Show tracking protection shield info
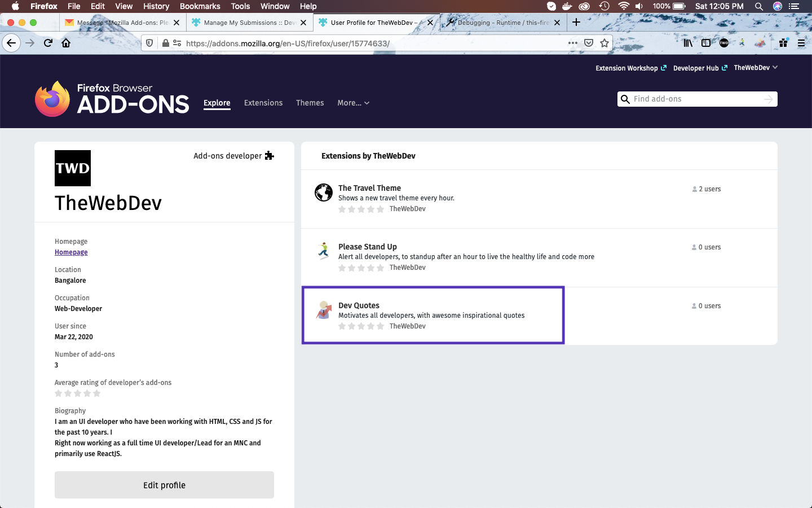812x508 pixels. [149, 43]
